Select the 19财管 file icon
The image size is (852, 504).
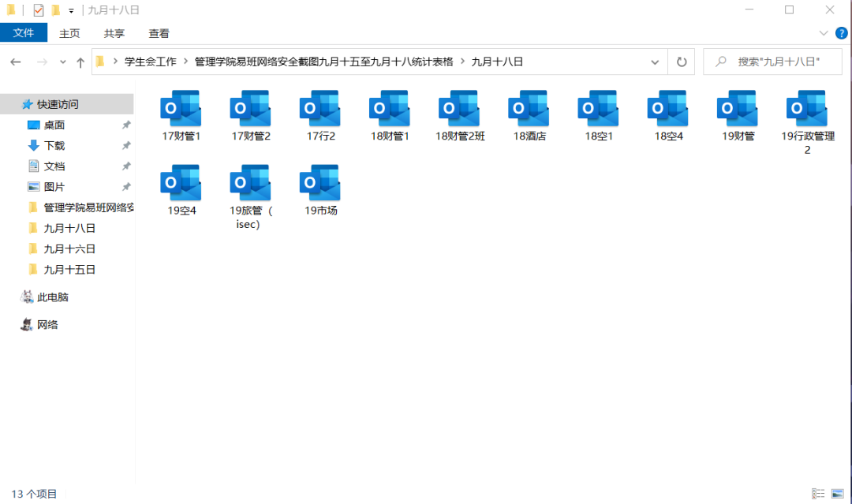click(738, 109)
